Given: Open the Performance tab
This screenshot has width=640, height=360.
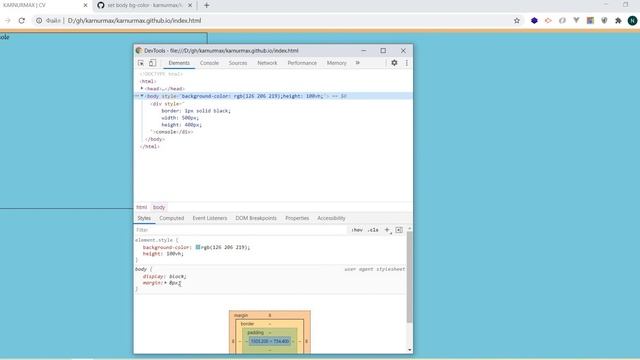Looking at the screenshot, I should pos(302,63).
